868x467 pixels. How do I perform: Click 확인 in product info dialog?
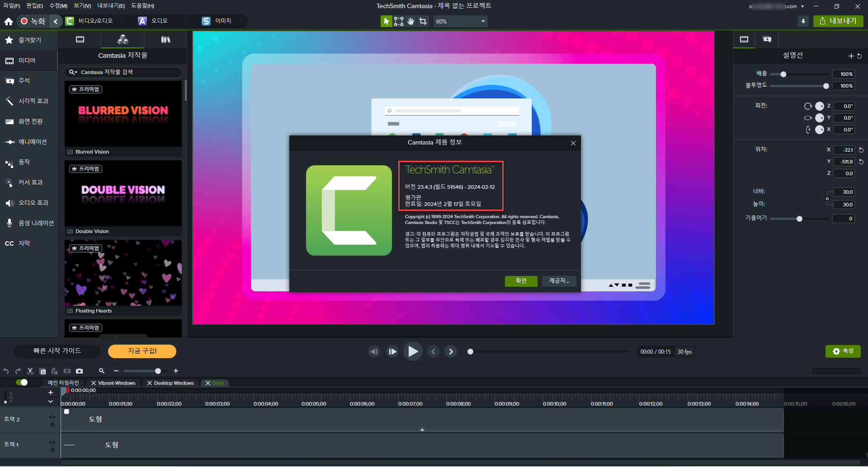pos(521,281)
